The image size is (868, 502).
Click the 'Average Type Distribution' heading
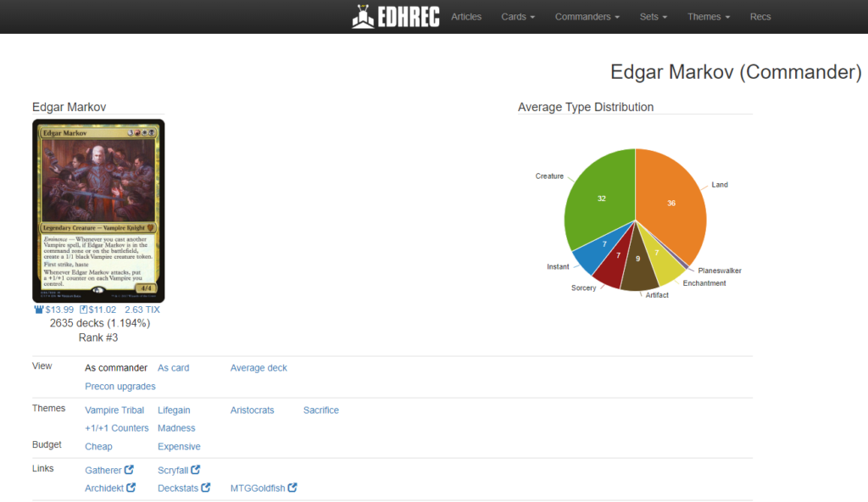click(586, 107)
